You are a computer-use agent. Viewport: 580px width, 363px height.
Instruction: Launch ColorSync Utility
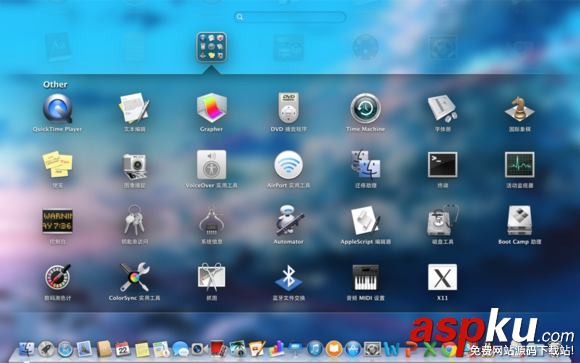(x=134, y=277)
